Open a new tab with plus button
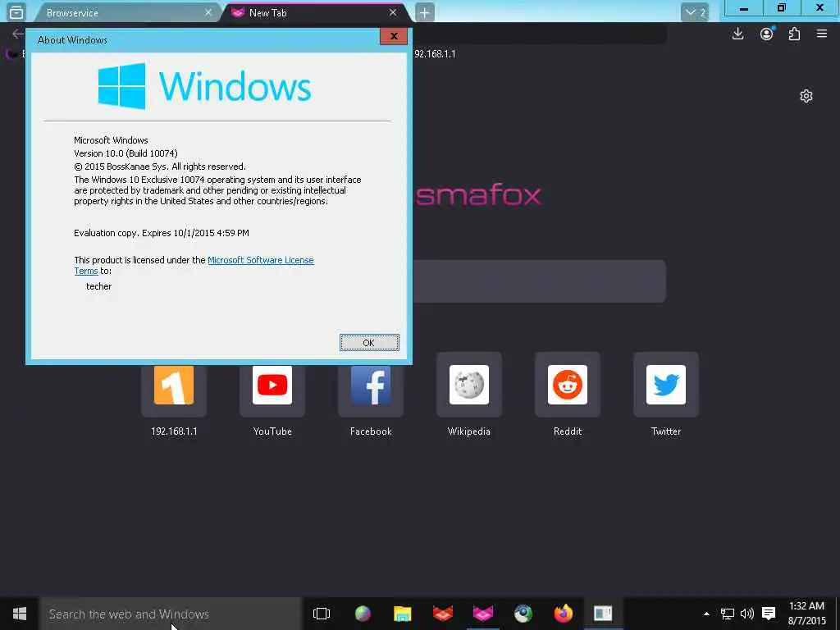 424,12
